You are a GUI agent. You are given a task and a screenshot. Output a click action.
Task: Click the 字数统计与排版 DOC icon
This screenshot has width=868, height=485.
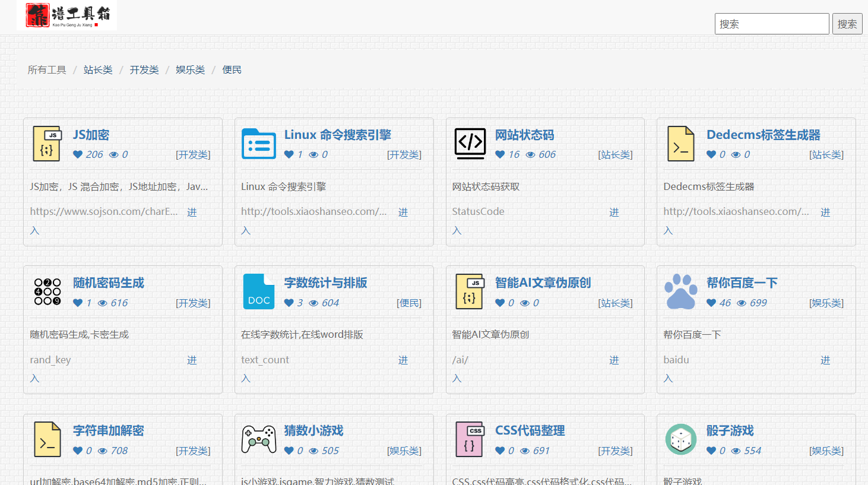pyautogui.click(x=259, y=291)
